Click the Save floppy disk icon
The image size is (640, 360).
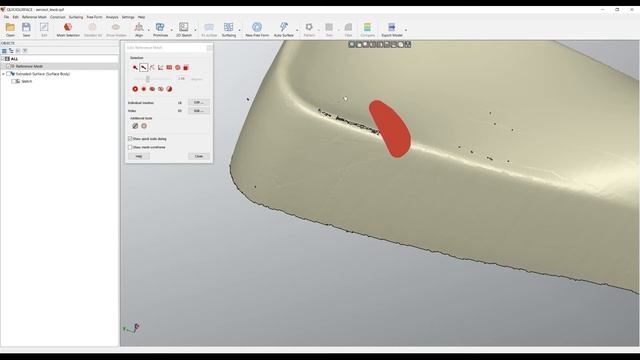click(x=26, y=28)
